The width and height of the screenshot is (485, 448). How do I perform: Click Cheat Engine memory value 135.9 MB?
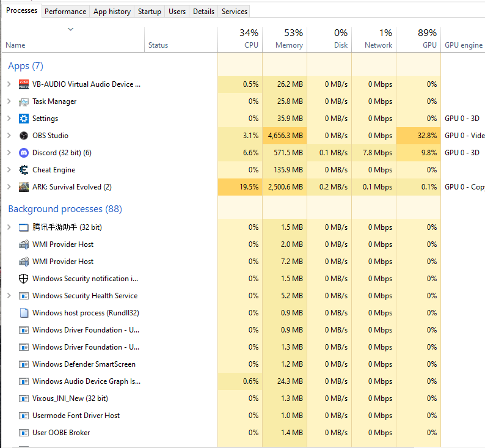[x=285, y=170]
